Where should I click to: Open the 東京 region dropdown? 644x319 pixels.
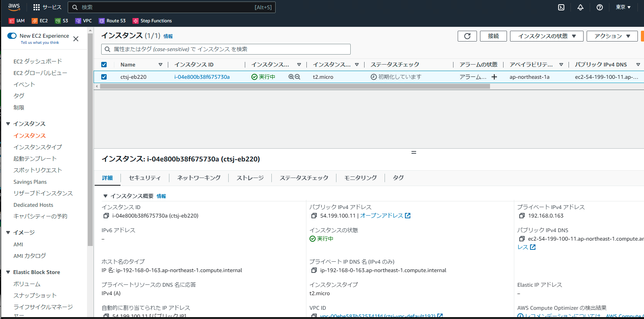pos(623,7)
